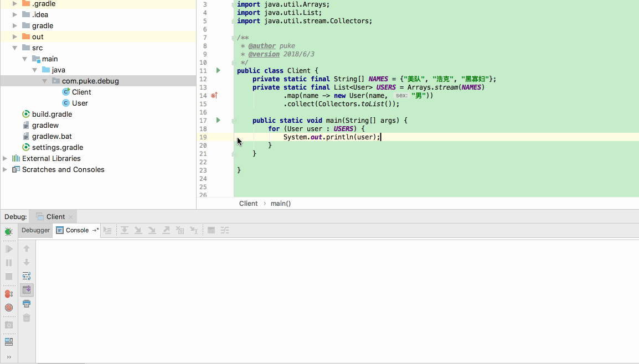The width and height of the screenshot is (639, 364).
Task: Select the Step Over debugger action
Action: pos(125,230)
